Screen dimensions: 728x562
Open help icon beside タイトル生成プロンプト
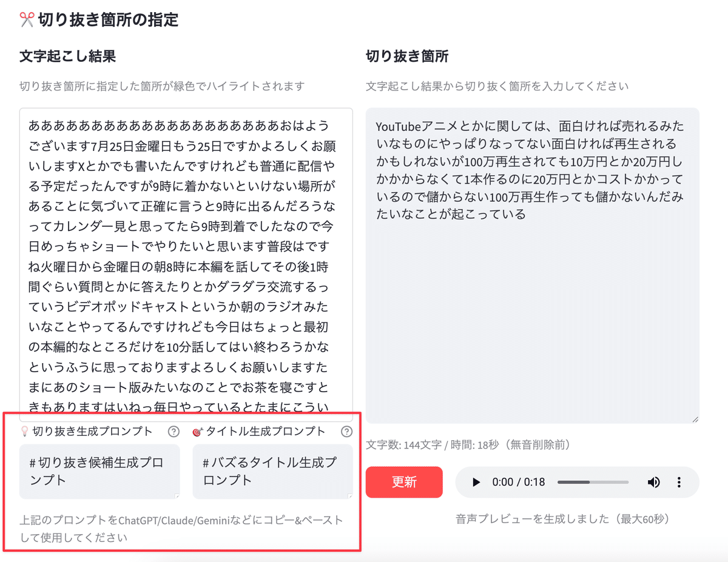click(346, 432)
